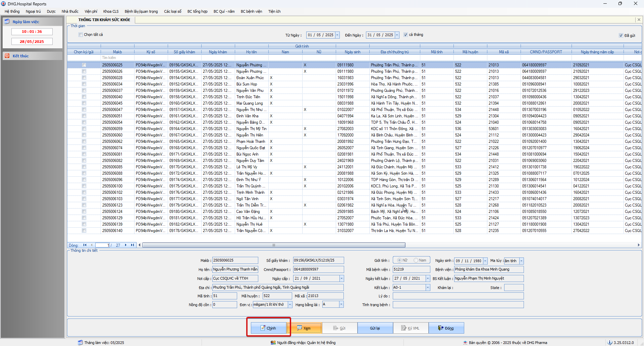
Task: Click the record number box in navigator
Action: point(102,245)
